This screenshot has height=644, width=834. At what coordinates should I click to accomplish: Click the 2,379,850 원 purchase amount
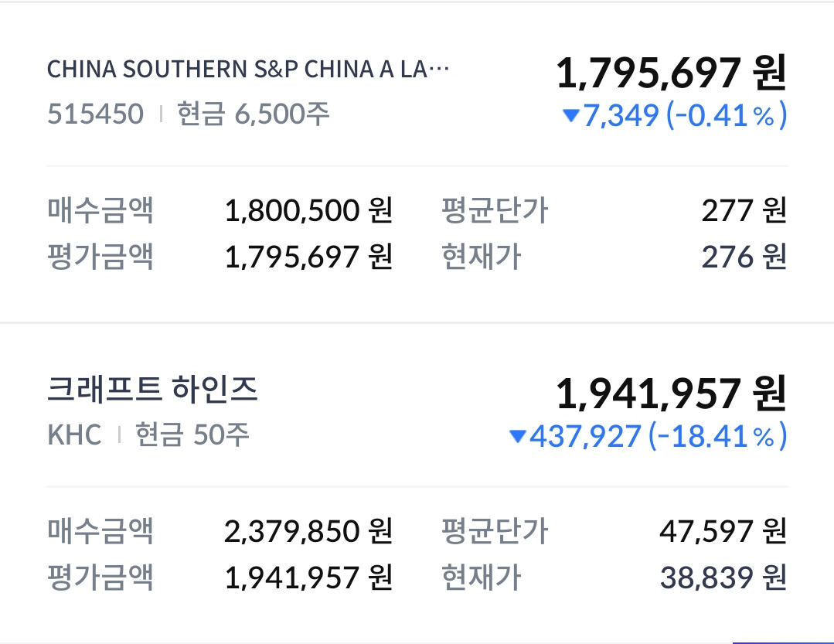pos(308,531)
